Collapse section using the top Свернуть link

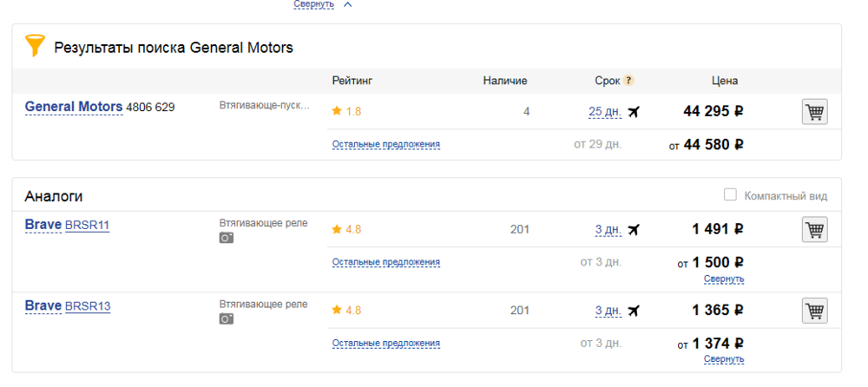(x=314, y=4)
